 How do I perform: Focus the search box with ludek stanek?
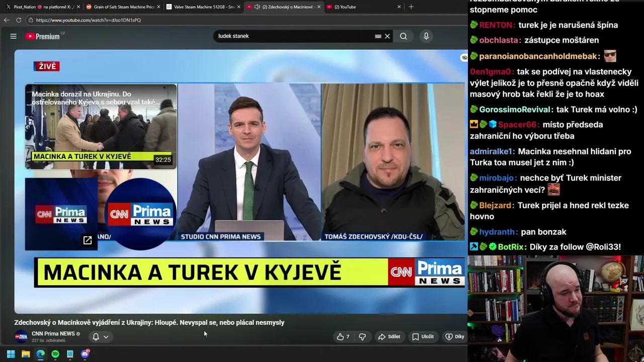294,36
